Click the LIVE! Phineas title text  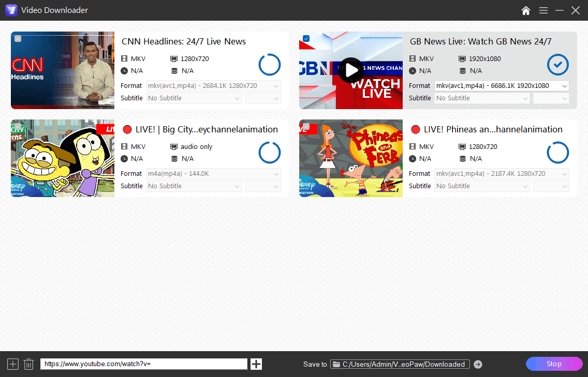(493, 130)
